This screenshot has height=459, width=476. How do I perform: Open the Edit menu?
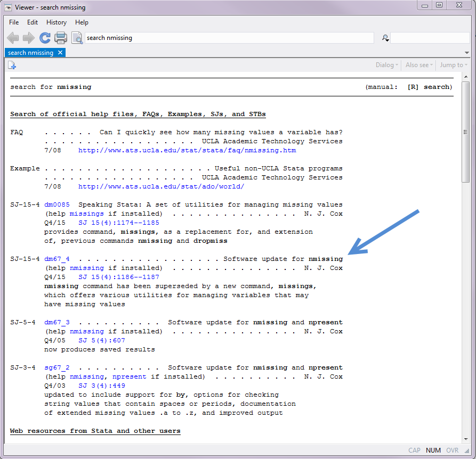(32, 22)
